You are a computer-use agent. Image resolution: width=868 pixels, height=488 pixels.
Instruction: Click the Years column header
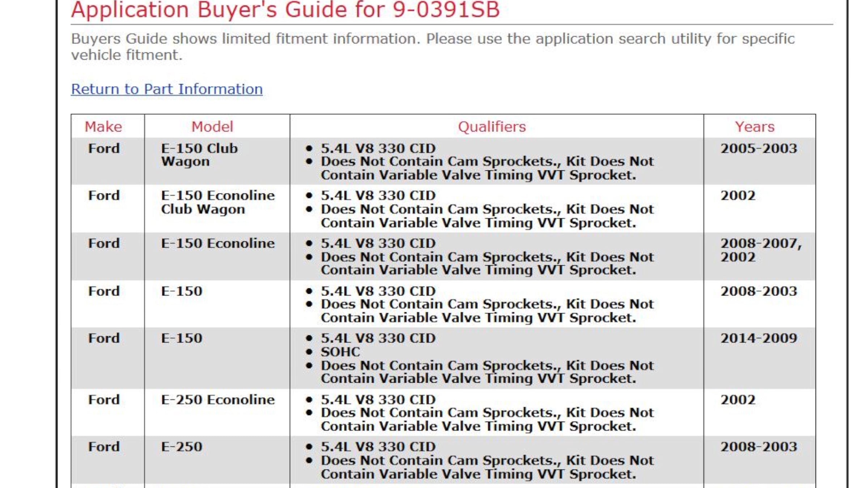point(755,127)
